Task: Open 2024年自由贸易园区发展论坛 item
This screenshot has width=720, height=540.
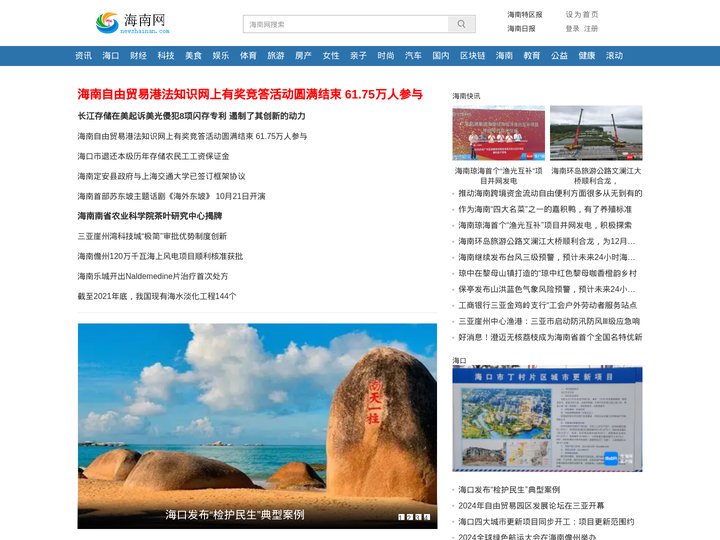Action: tap(531, 506)
